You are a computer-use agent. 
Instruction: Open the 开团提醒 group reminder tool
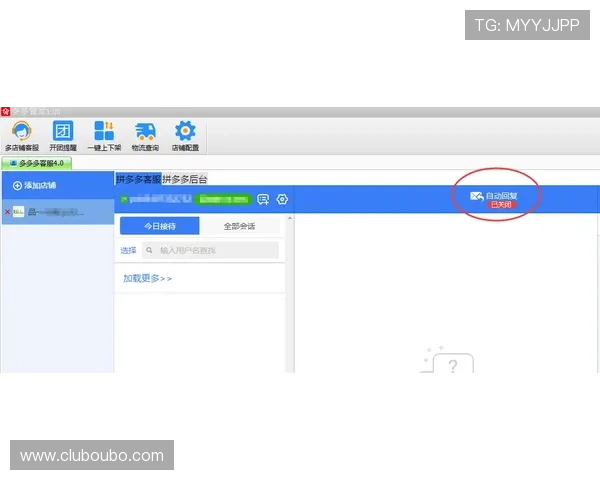click(x=63, y=136)
